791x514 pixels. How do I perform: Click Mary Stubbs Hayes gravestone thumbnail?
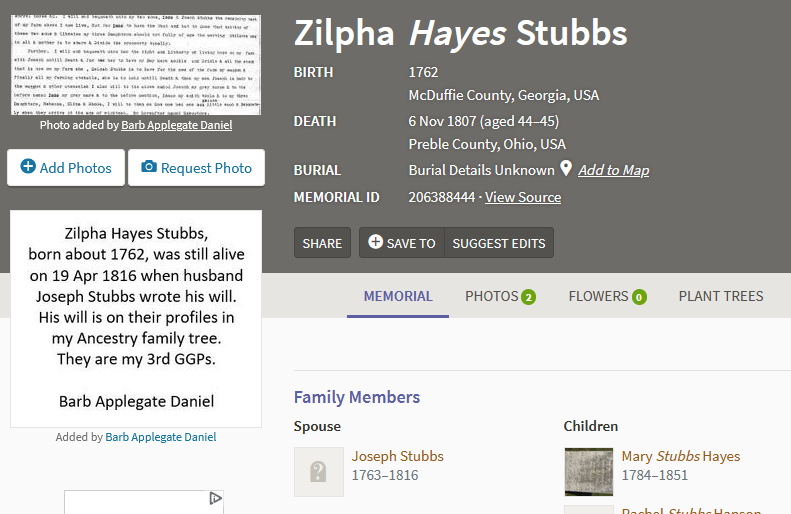point(589,472)
